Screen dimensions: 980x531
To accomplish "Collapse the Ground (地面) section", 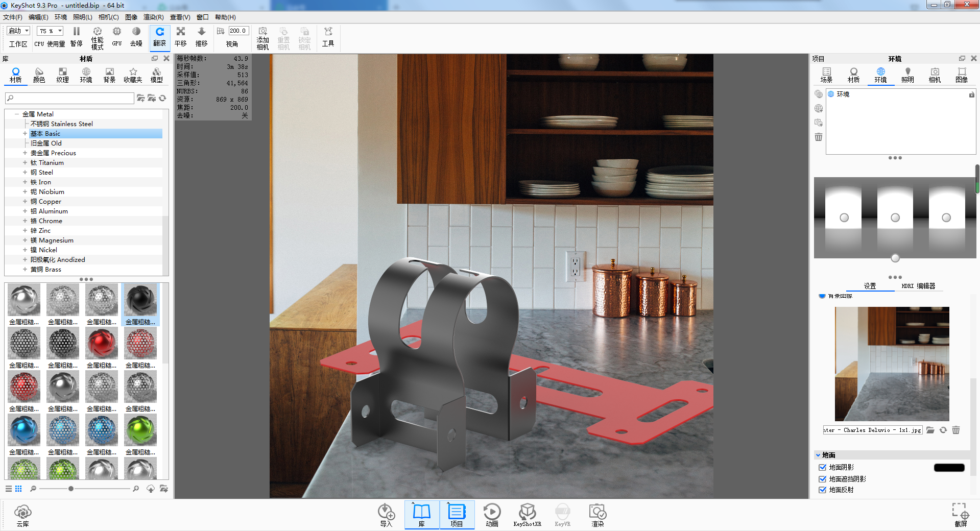I will click(818, 455).
